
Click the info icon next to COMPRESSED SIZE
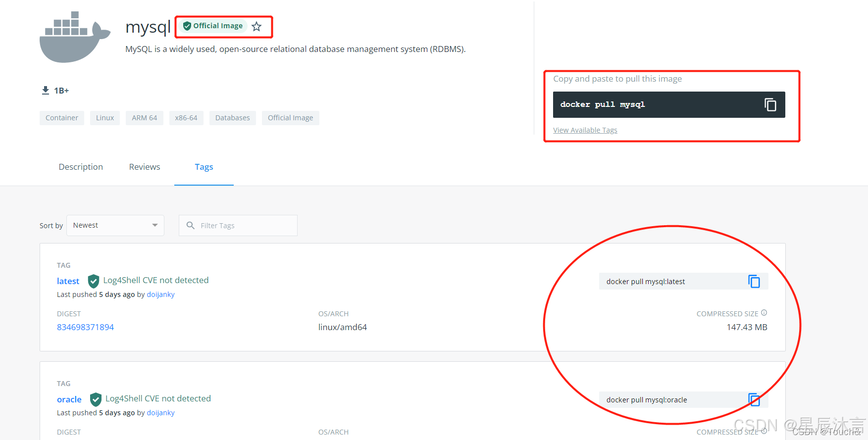(x=764, y=313)
